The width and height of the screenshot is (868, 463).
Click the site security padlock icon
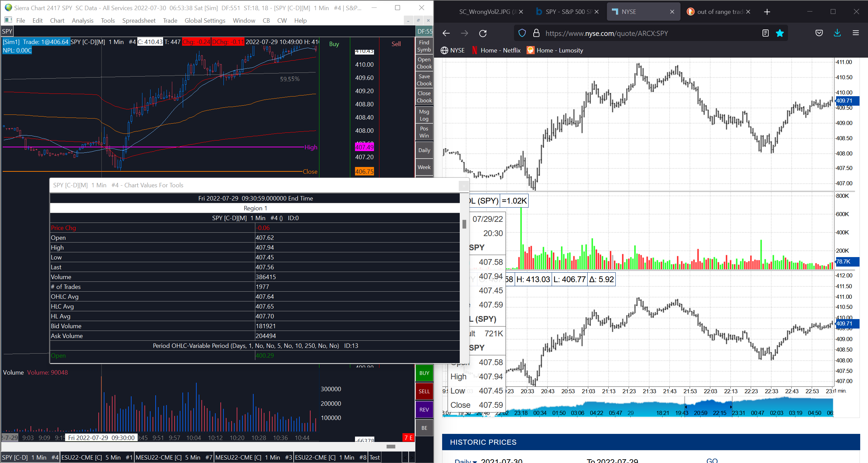tap(536, 33)
